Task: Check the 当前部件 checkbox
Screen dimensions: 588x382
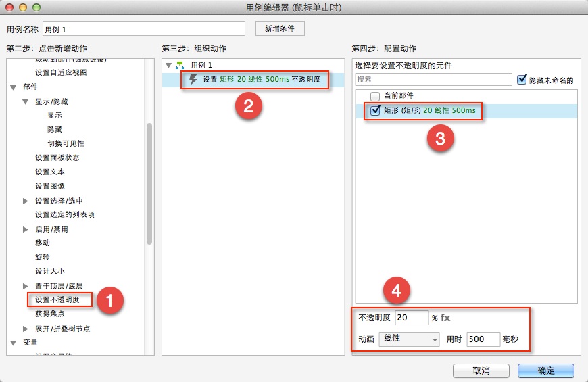Action: point(375,96)
